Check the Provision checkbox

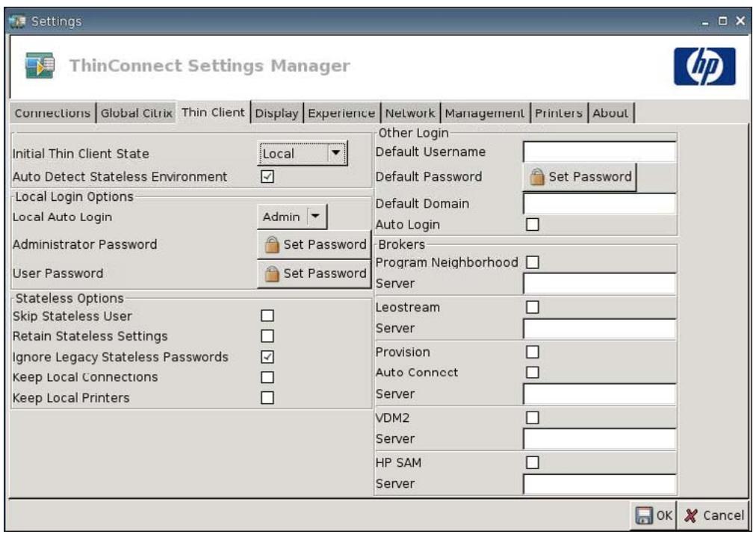click(533, 352)
